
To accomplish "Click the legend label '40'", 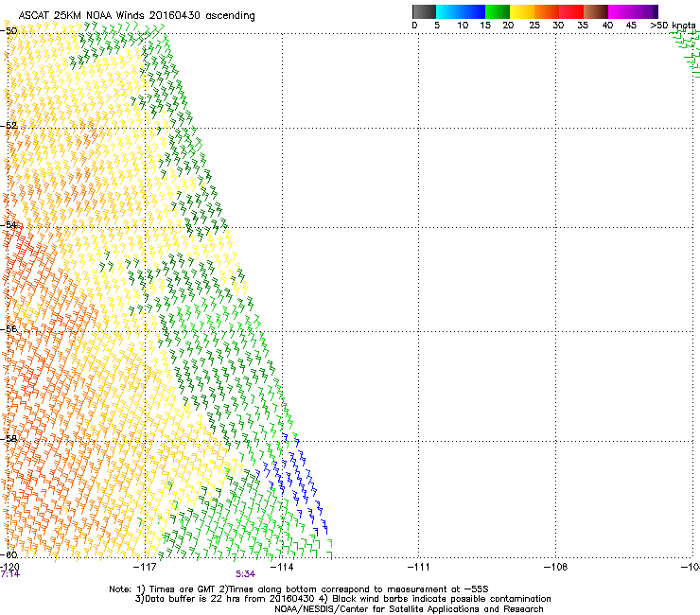I will click(x=607, y=26).
